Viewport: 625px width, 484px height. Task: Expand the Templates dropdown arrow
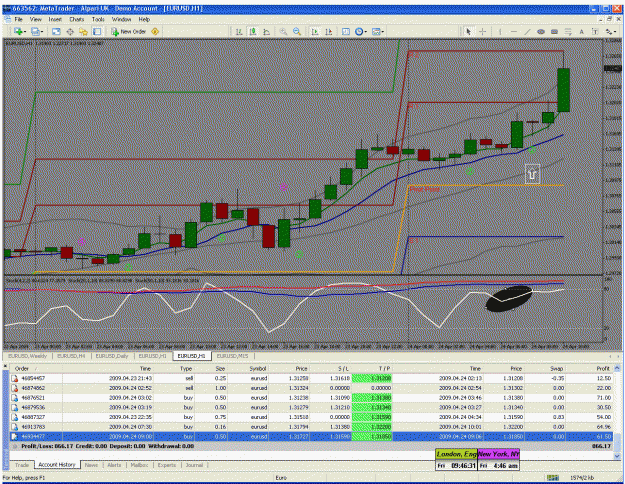tap(383, 31)
